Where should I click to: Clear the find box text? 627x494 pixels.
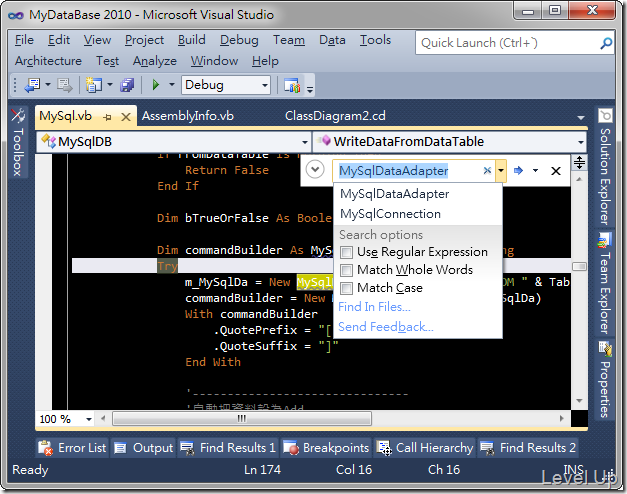click(x=487, y=171)
